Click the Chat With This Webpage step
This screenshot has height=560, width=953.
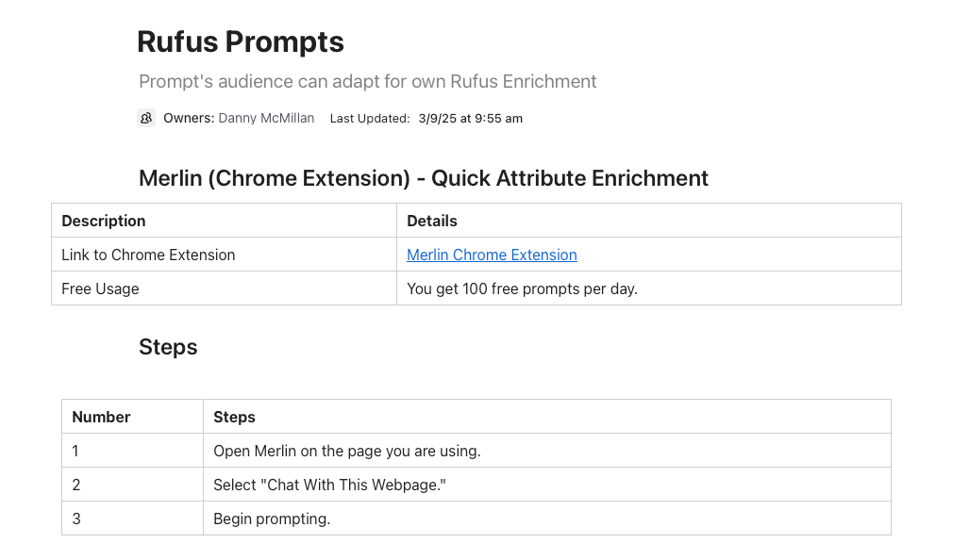click(x=329, y=485)
